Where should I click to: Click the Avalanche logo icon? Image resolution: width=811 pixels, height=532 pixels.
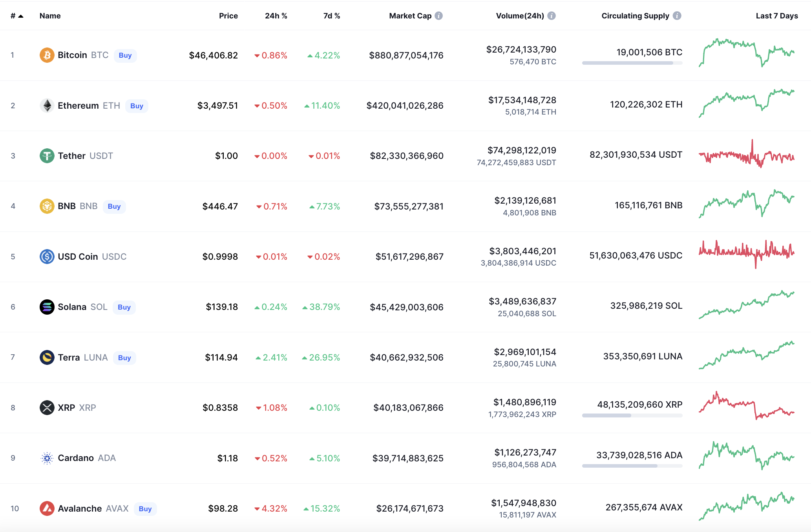[x=47, y=508]
